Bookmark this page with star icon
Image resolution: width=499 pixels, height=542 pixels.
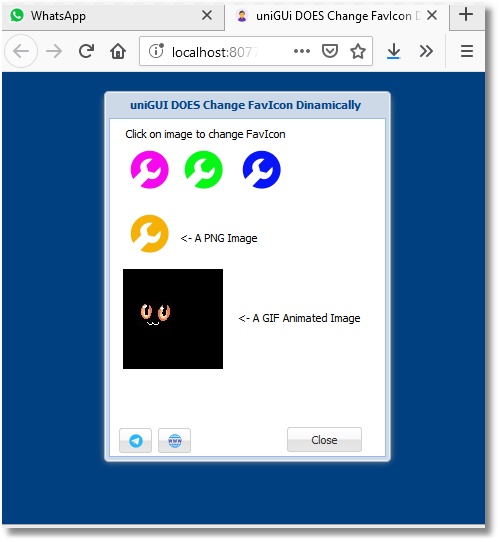click(358, 52)
